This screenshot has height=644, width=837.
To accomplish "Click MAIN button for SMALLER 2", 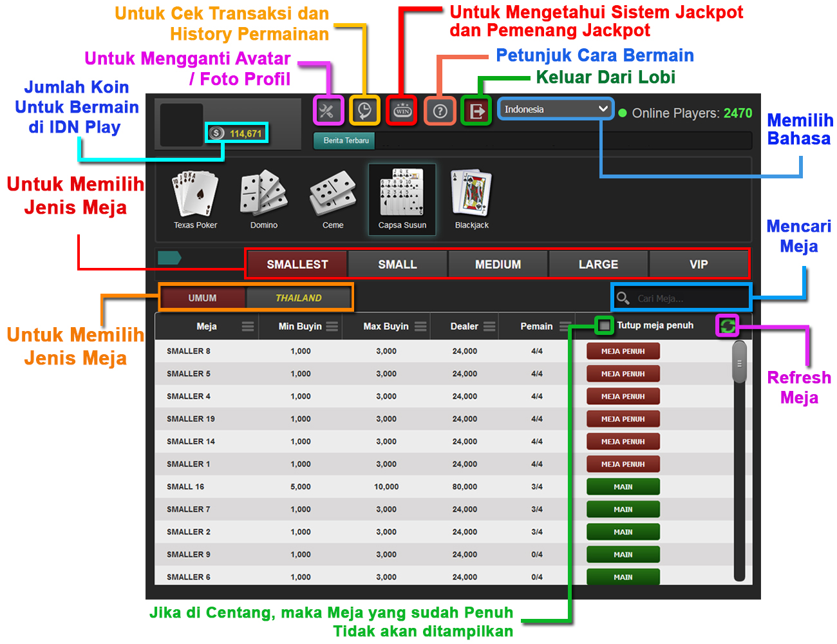I will 623,532.
